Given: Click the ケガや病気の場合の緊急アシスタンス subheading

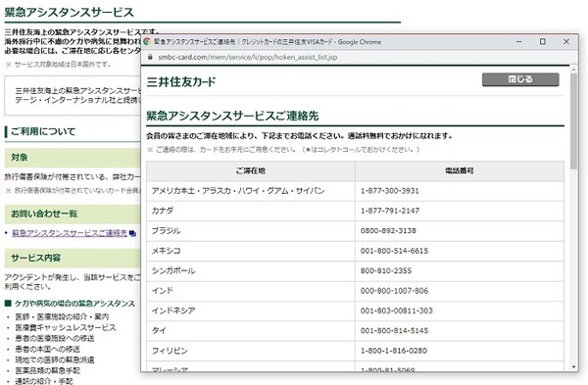Looking at the screenshot, I should coord(74,304).
